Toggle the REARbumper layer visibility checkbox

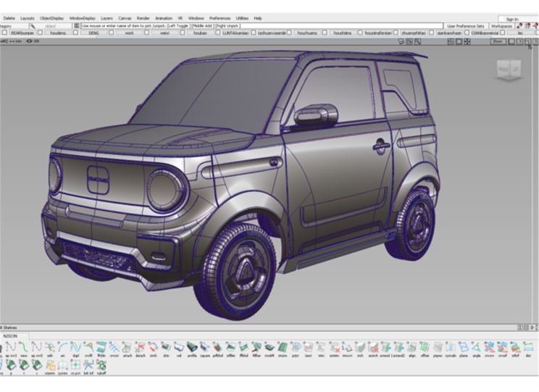point(4,33)
